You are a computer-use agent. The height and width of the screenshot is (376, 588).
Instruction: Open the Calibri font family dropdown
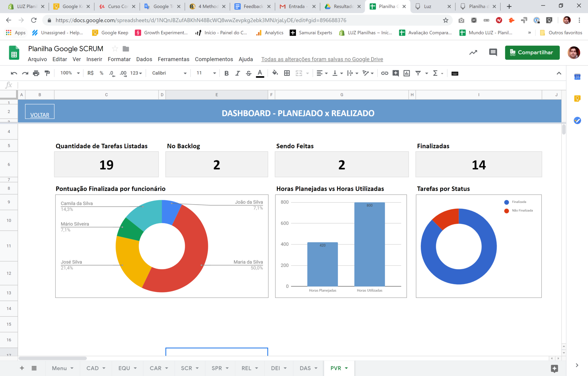[x=168, y=73]
